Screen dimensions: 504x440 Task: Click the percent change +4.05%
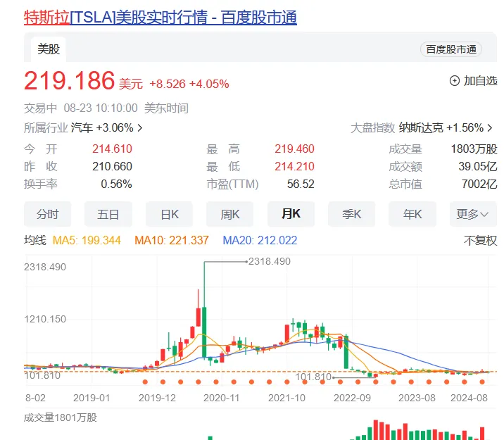pyautogui.click(x=209, y=84)
